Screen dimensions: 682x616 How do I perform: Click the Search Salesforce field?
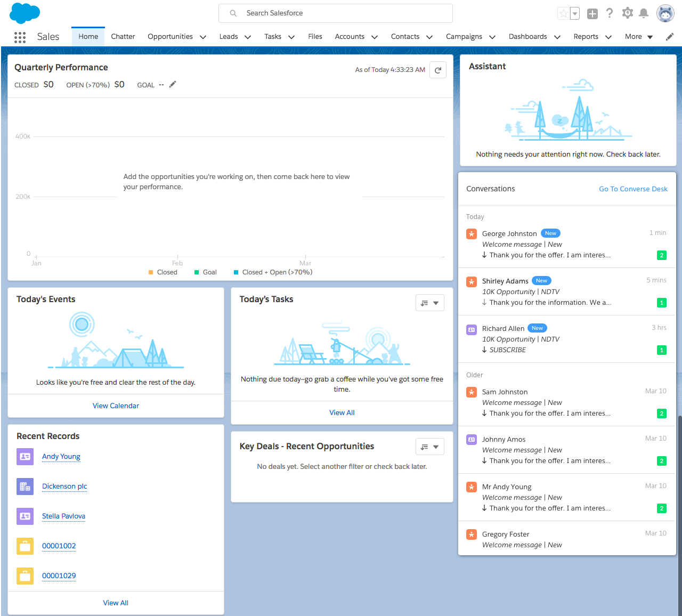pos(336,13)
